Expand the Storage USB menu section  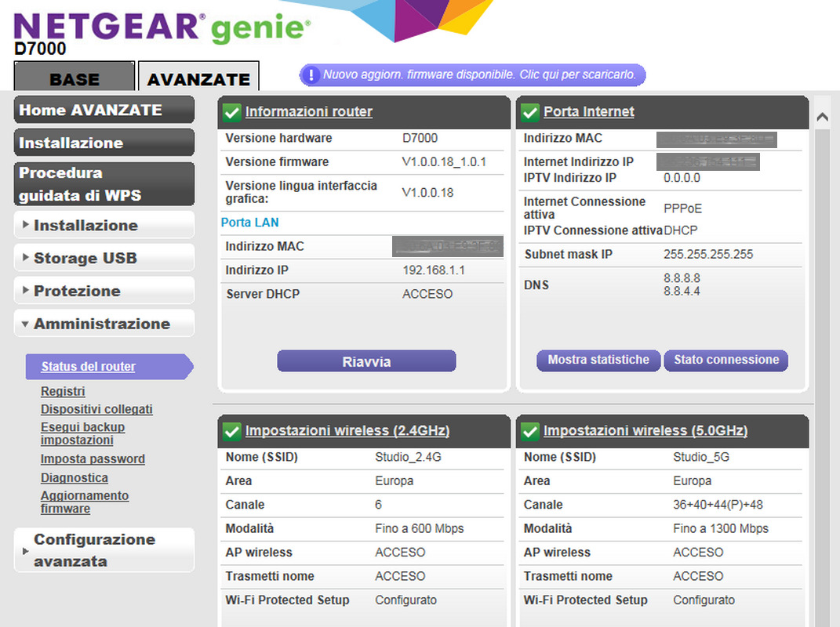pyautogui.click(x=104, y=259)
